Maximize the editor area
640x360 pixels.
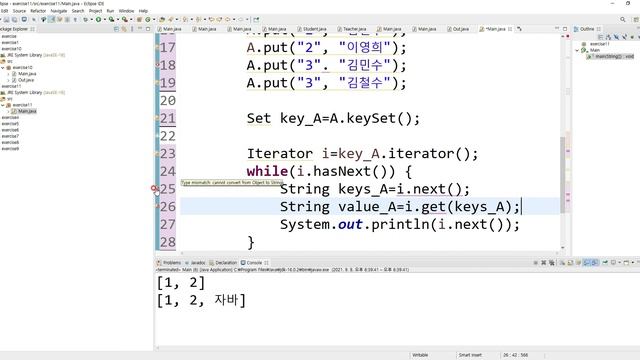pyautogui.click(x=565, y=29)
